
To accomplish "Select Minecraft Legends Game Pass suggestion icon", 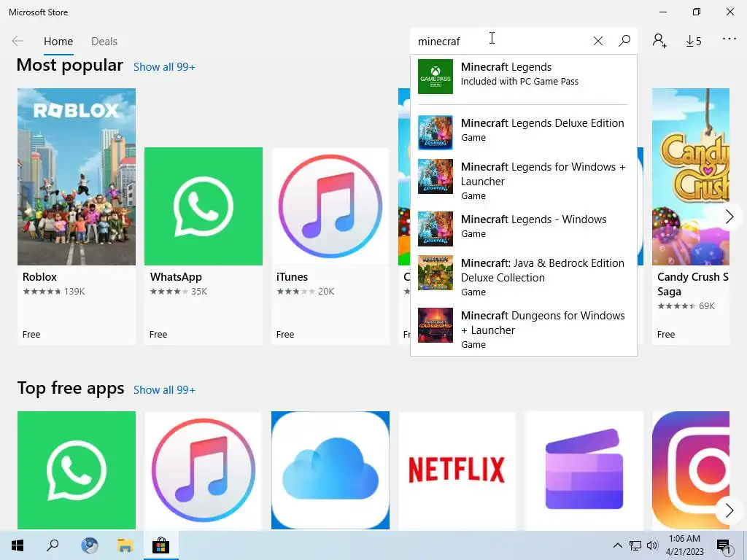I will [x=436, y=76].
